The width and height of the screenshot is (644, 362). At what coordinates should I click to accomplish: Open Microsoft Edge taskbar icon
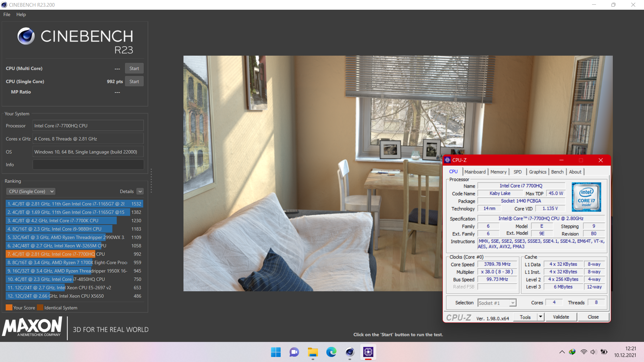point(331,352)
